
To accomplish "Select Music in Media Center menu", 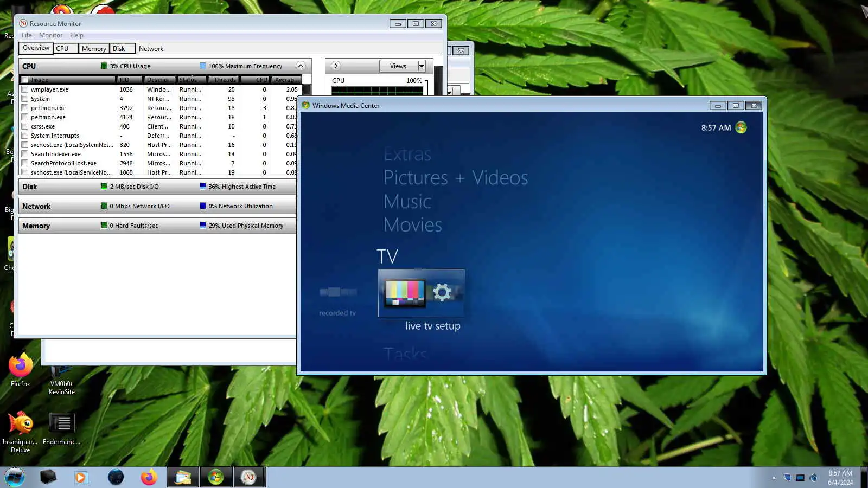I will (x=407, y=201).
